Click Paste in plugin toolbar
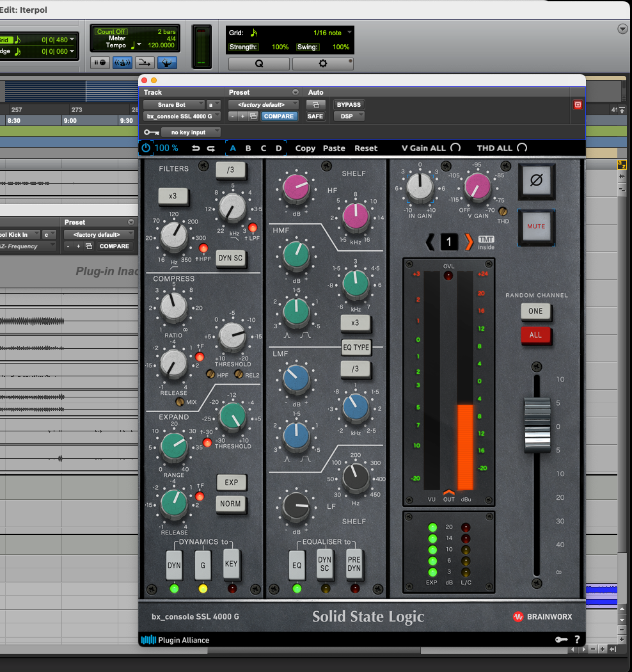 click(334, 148)
